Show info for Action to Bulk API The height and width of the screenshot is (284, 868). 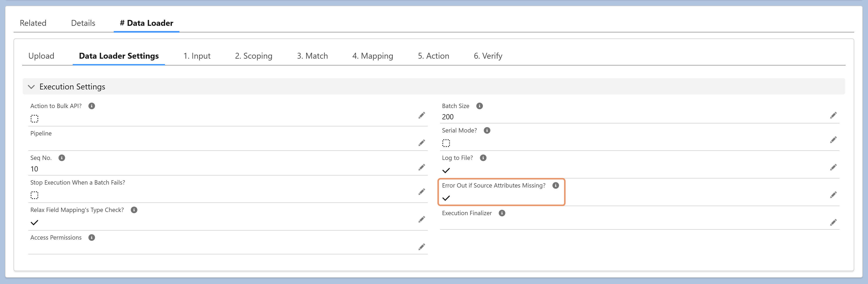point(92,106)
